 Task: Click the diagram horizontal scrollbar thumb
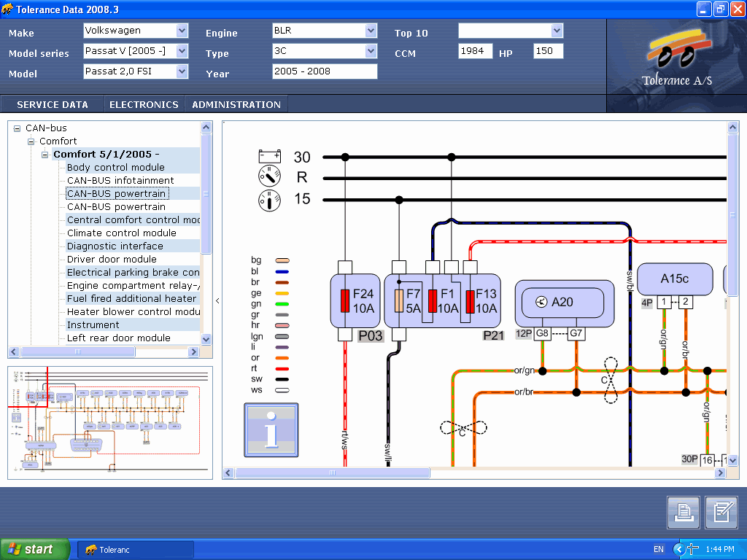333,472
